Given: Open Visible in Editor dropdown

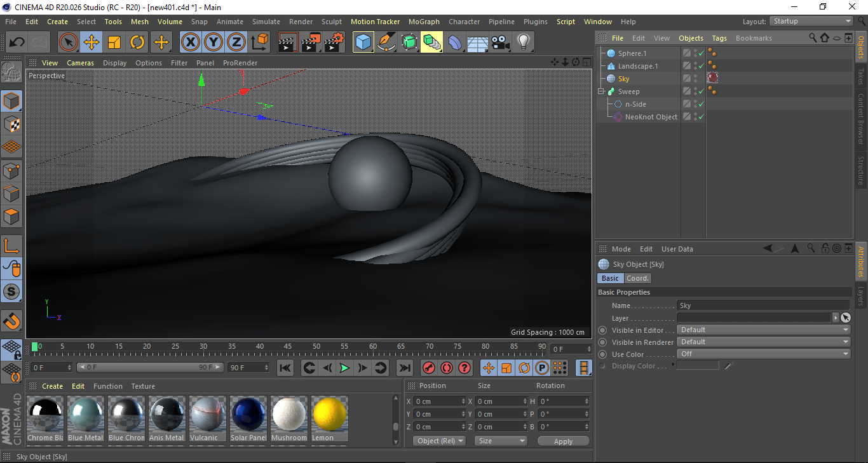Looking at the screenshot, I should (x=764, y=330).
